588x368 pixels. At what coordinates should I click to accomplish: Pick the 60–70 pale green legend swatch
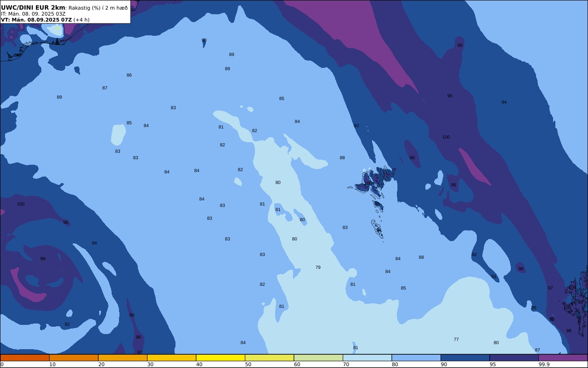point(318,357)
